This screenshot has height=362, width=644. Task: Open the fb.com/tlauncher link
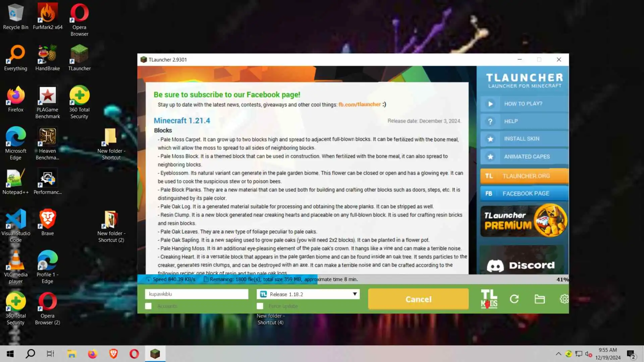(x=359, y=105)
